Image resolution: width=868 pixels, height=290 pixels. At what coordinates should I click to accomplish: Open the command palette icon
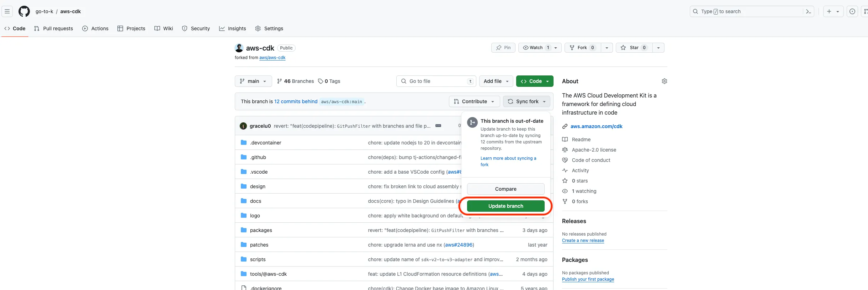point(808,11)
